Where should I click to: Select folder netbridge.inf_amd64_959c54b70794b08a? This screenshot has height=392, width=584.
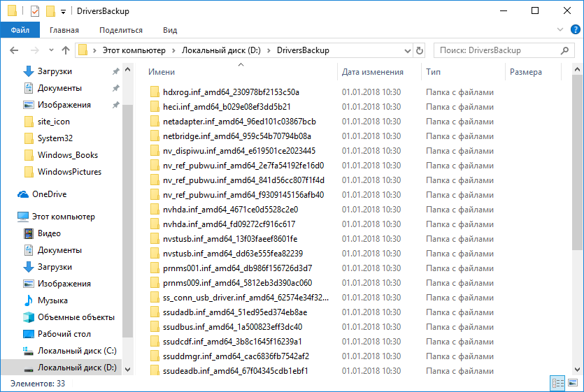point(237,136)
